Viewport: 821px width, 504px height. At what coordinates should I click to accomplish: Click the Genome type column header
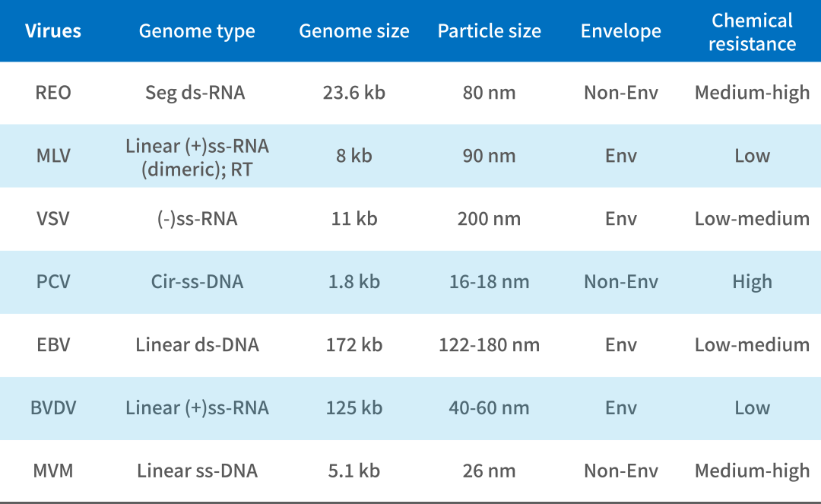(x=197, y=31)
